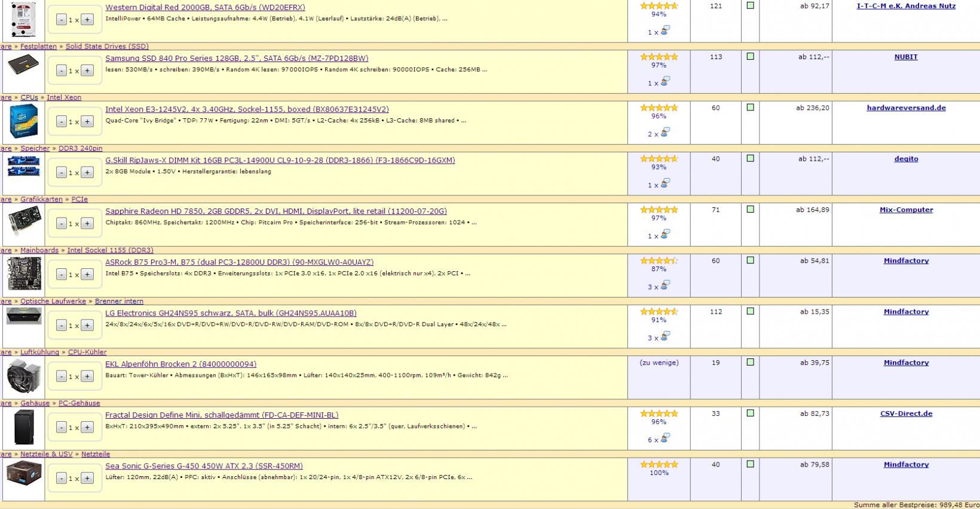
Task: Visit vendor NUBIT link
Action: (906, 57)
